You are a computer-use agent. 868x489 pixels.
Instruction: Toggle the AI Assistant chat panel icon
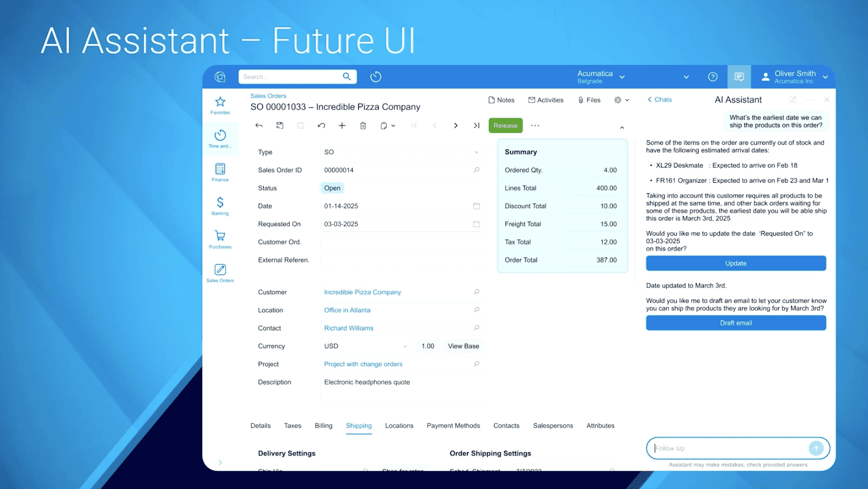tap(739, 77)
